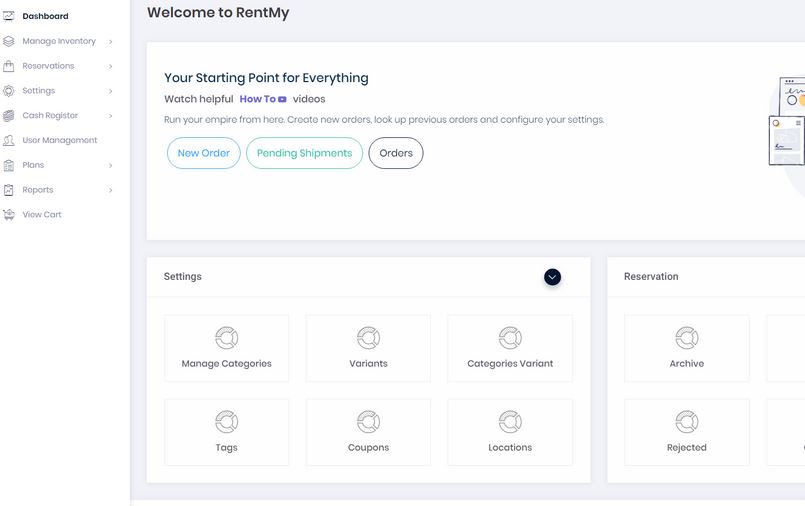Open the Archive reservation tile
805x506 pixels.
[686, 348]
